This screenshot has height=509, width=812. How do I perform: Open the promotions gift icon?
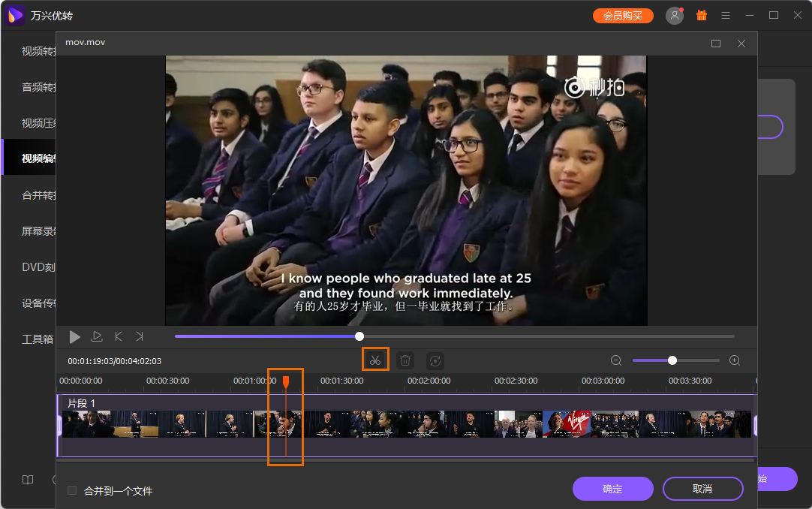click(702, 15)
